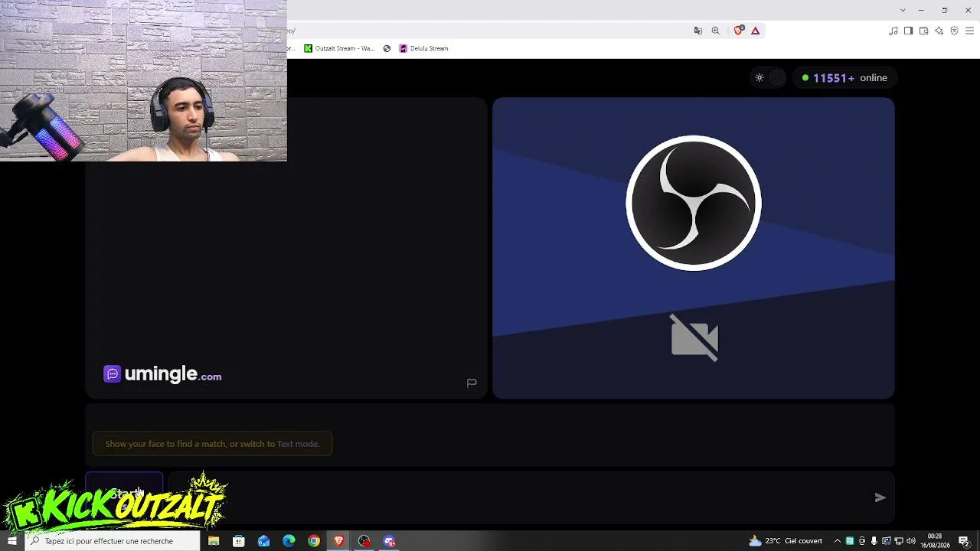Click the crossed-out camera icon
This screenshot has height=551, width=980.
(x=694, y=337)
